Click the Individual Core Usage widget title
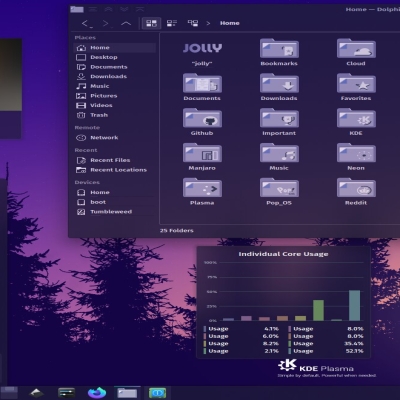 (283, 254)
